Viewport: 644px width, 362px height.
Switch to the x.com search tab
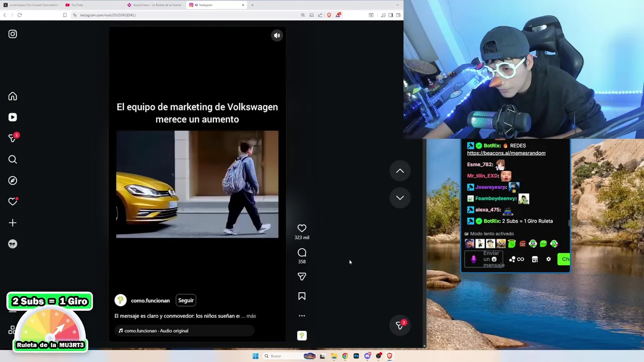tap(31, 5)
